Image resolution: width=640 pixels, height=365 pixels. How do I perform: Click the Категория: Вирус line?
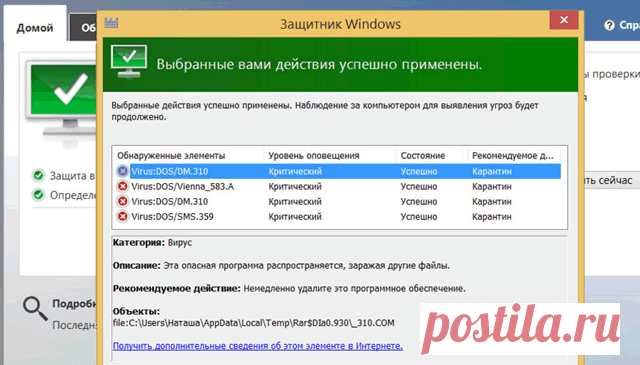(x=152, y=243)
